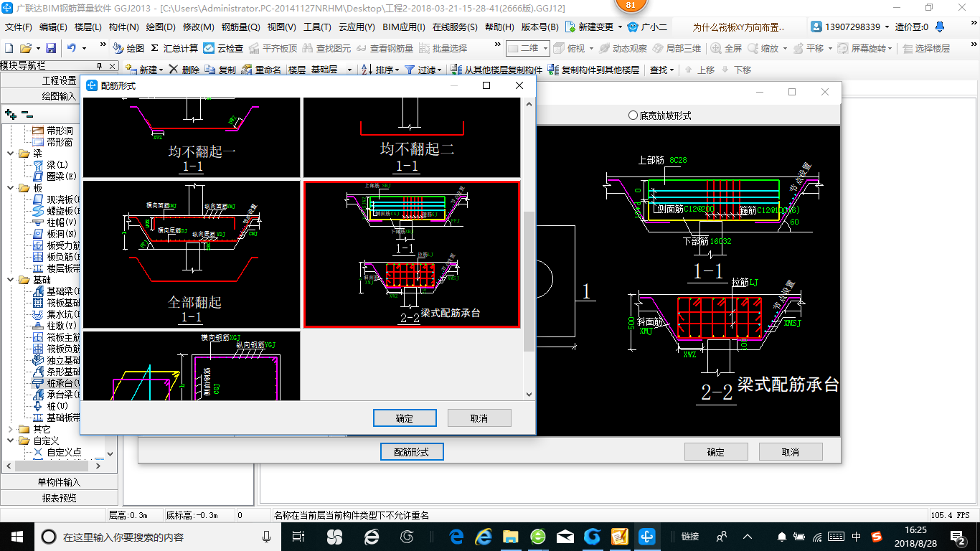Select 圈梁(E) in the component tree
980x551 pixels.
(56, 176)
